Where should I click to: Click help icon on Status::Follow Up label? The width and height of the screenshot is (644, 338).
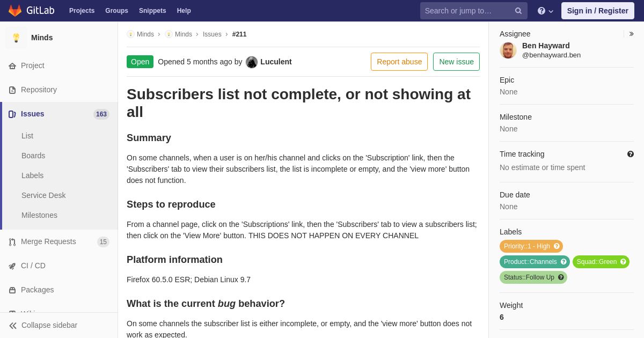pos(561,277)
